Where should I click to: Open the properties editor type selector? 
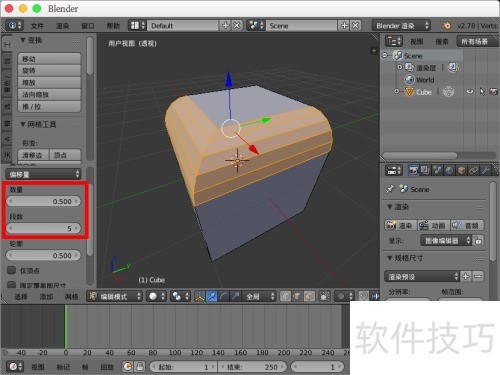tap(394, 170)
